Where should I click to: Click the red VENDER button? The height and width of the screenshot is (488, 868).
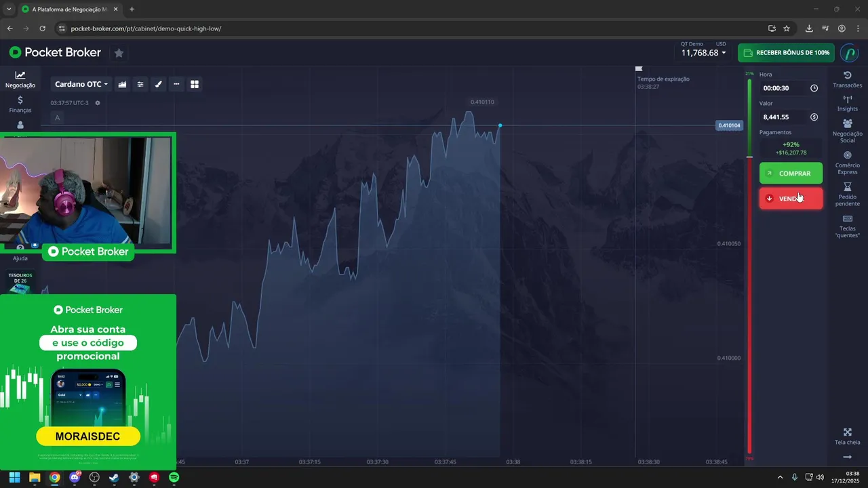click(791, 199)
